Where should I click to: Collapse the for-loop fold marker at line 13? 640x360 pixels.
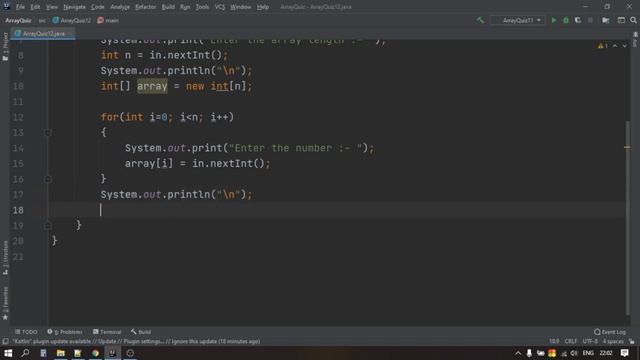[47, 133]
